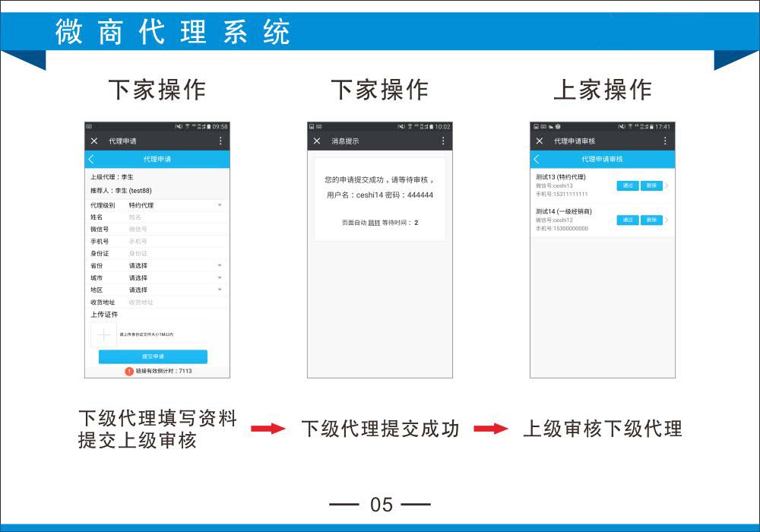Click the 提交申请 button
This screenshot has width=760, height=532.
pyautogui.click(x=153, y=356)
